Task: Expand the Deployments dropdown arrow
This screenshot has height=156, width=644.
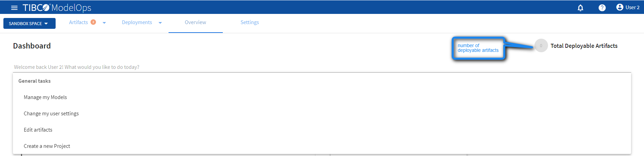Action: (160, 23)
